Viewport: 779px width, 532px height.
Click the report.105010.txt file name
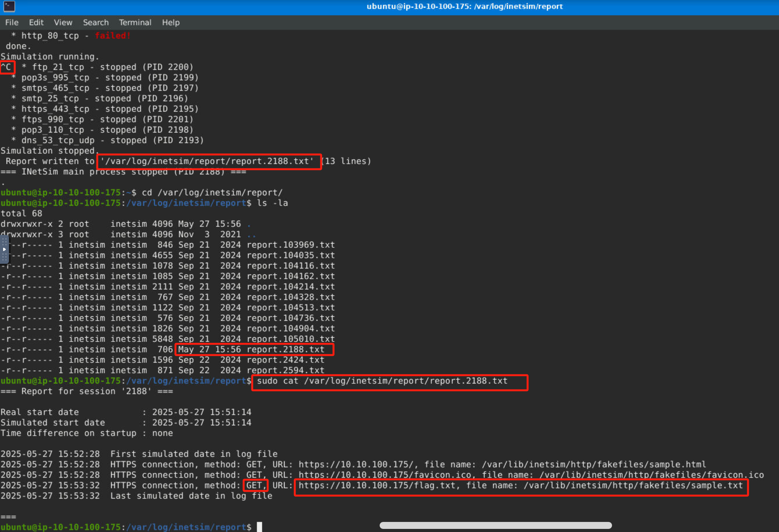(291, 339)
